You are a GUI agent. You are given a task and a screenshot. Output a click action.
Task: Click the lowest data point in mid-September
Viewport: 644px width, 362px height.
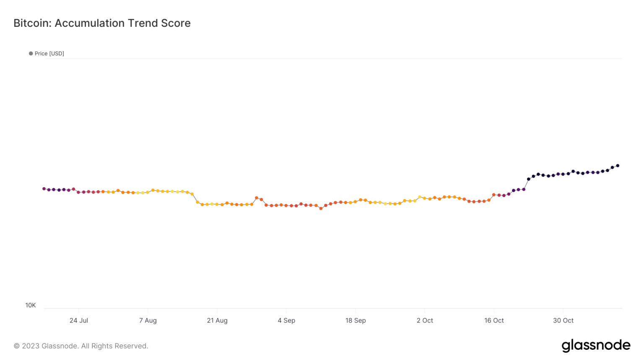pyautogui.click(x=321, y=208)
